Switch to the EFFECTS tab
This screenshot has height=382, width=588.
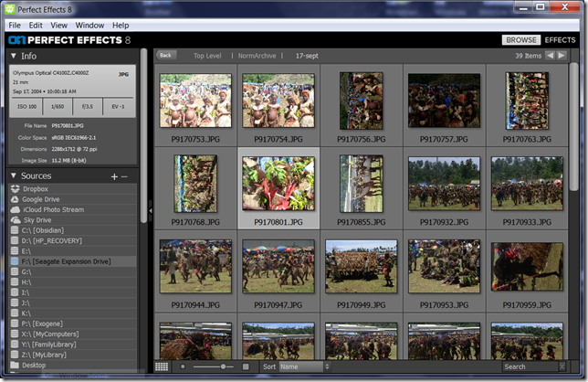(560, 40)
